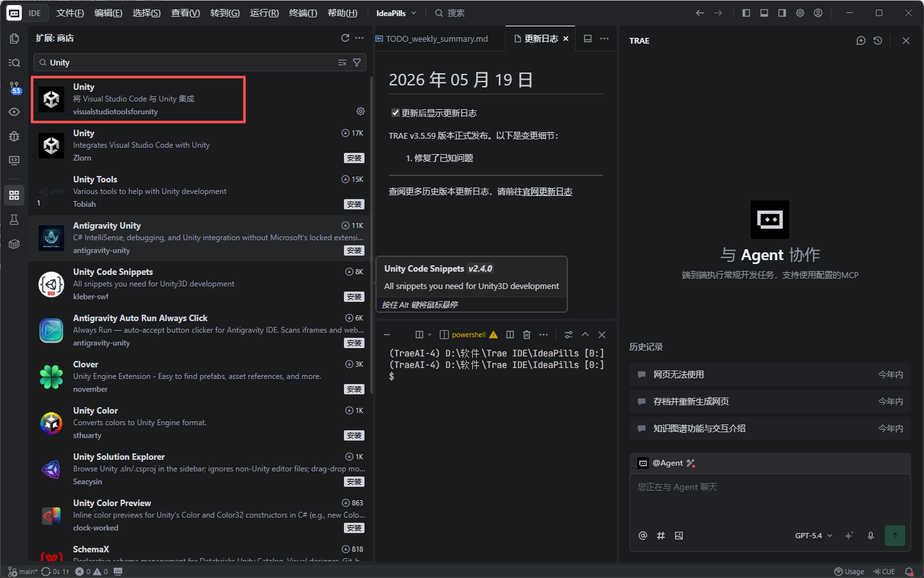This screenshot has height=578, width=924.
Task: Open the Explorer view in the activity bar
Action: (14, 39)
